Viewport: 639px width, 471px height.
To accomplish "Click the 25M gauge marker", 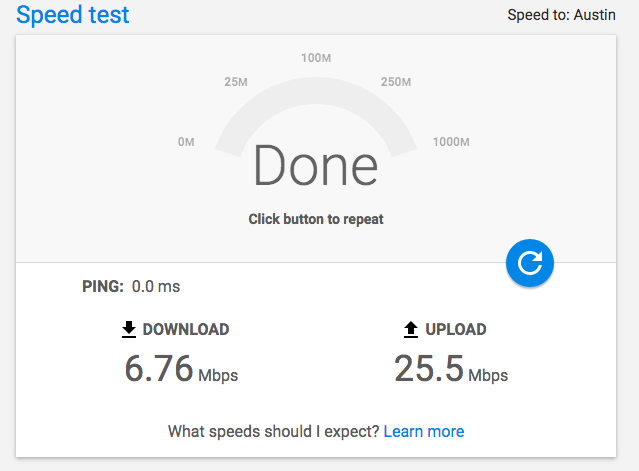I will pos(236,82).
